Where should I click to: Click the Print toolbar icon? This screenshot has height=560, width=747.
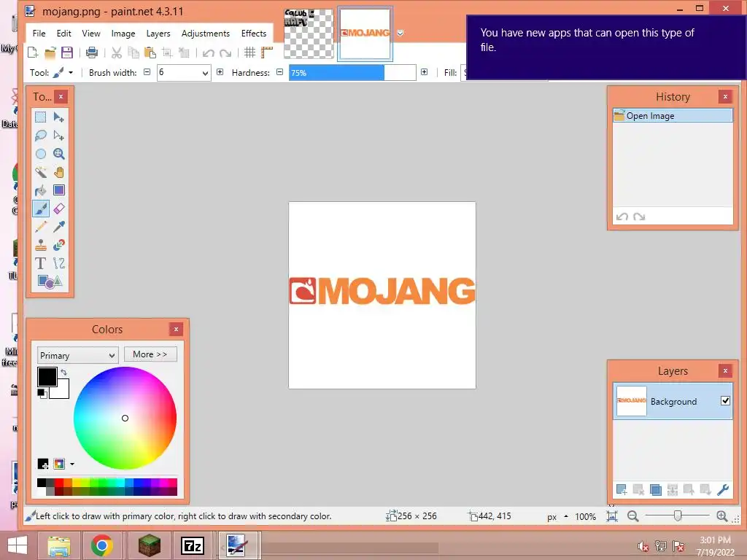[91, 52]
